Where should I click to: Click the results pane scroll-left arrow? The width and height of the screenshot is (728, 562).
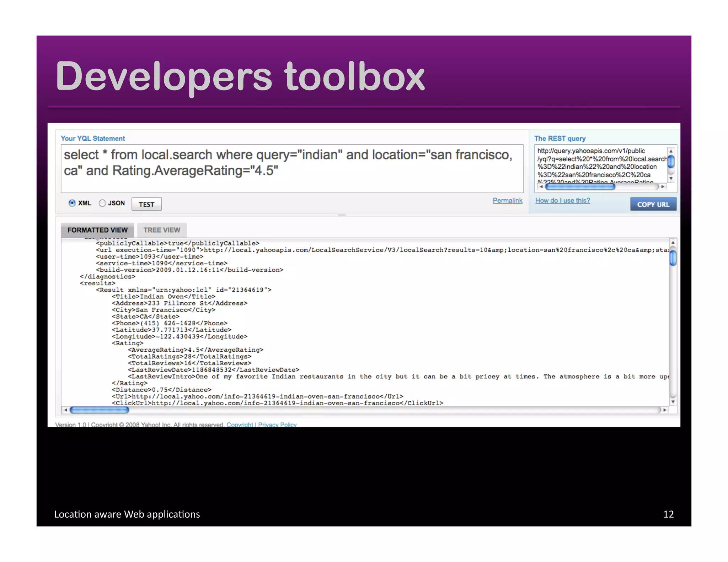(65, 410)
